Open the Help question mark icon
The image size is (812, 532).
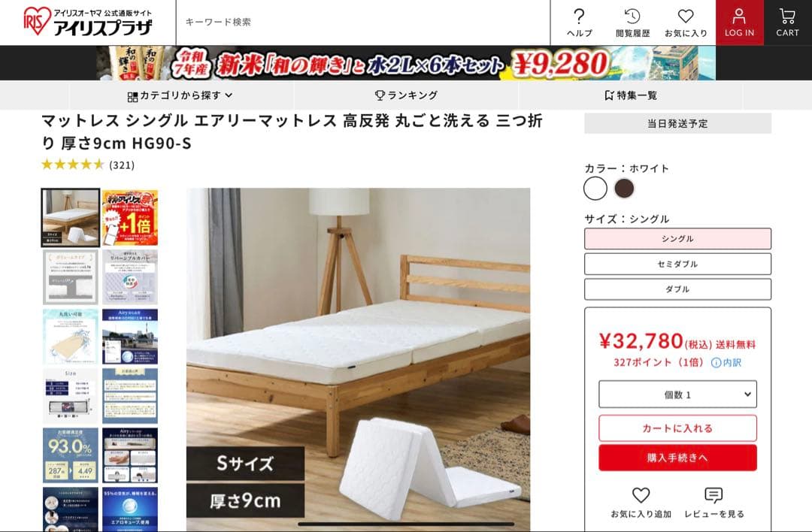(579, 17)
